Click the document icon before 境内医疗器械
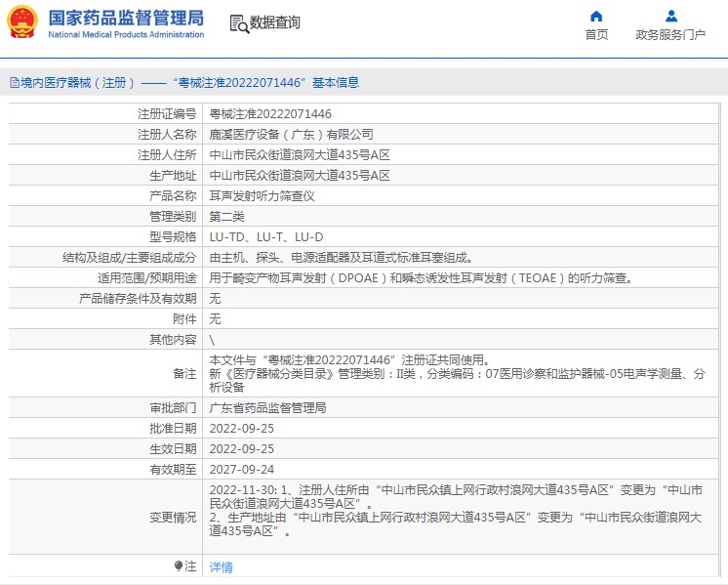728x585 pixels. pyautogui.click(x=14, y=83)
